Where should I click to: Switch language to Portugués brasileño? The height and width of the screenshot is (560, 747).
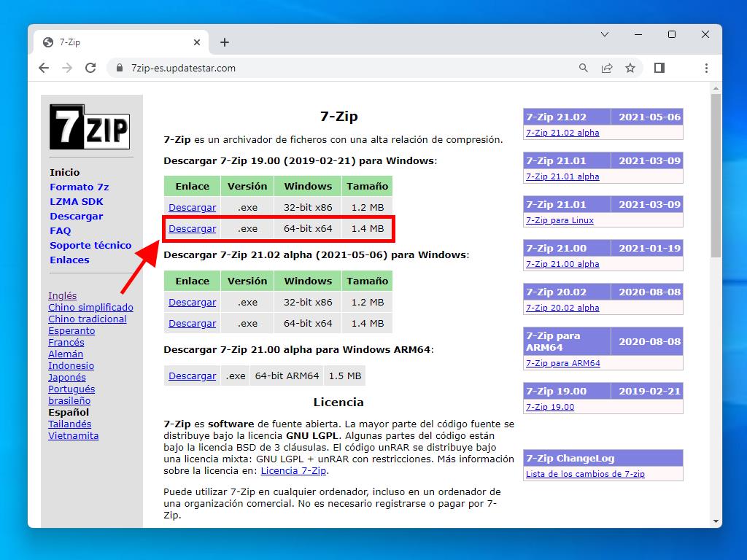click(71, 394)
